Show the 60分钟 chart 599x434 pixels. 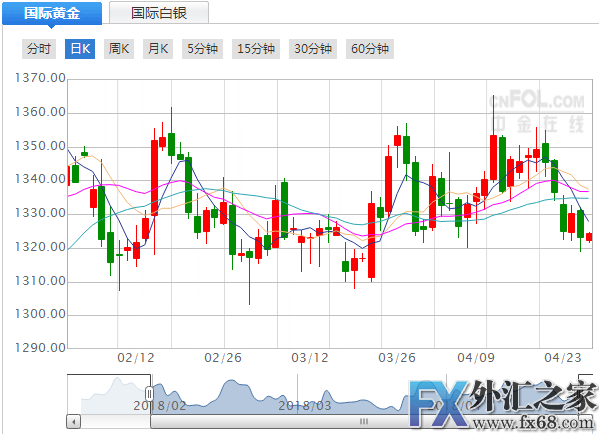pyautogui.click(x=370, y=49)
